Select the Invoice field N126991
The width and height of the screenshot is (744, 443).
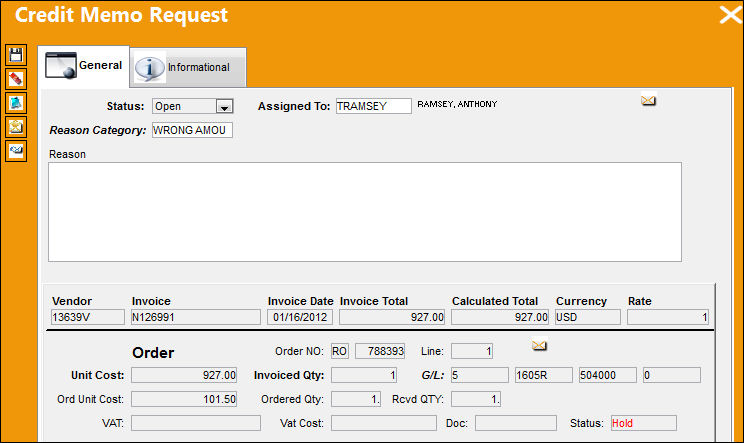pyautogui.click(x=195, y=317)
